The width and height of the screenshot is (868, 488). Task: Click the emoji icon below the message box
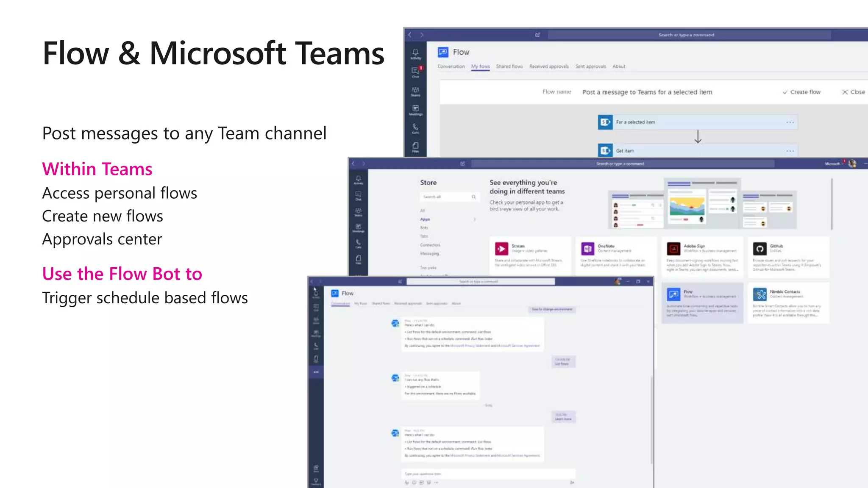pyautogui.click(x=414, y=482)
